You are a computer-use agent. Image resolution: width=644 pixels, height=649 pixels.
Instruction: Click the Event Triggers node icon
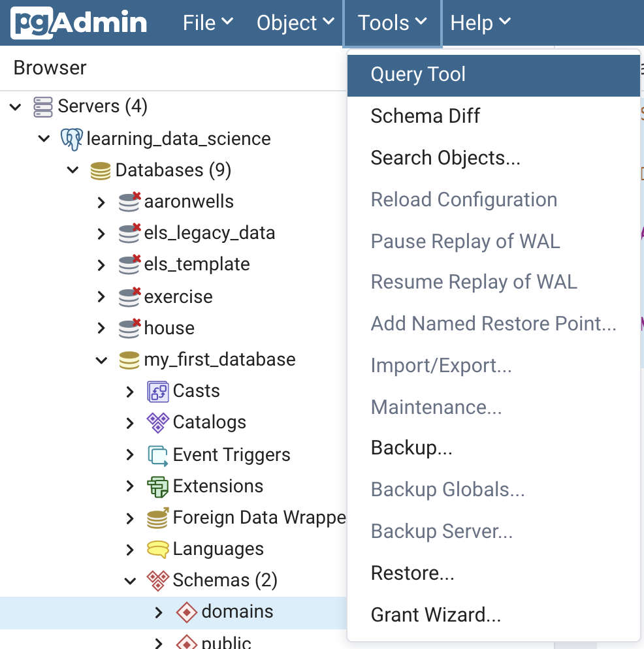[x=158, y=454]
